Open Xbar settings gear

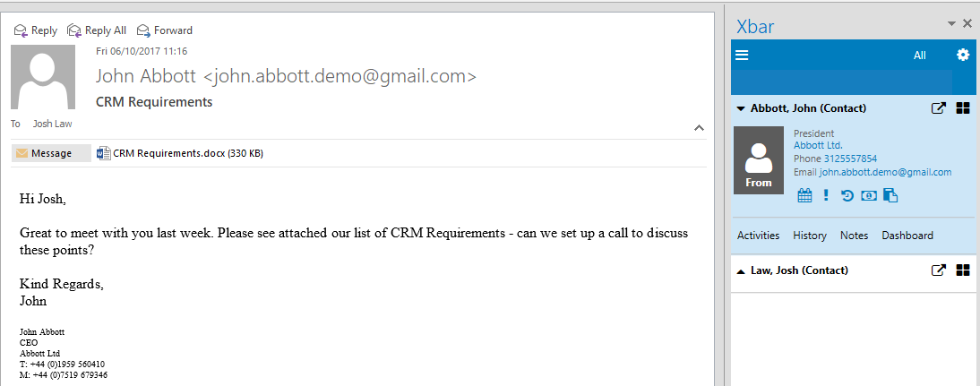tap(962, 55)
